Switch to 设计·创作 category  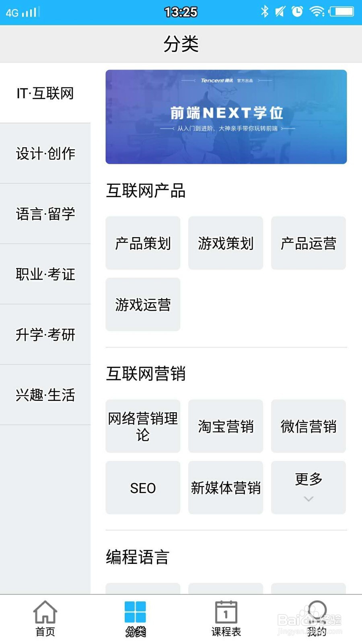point(45,153)
